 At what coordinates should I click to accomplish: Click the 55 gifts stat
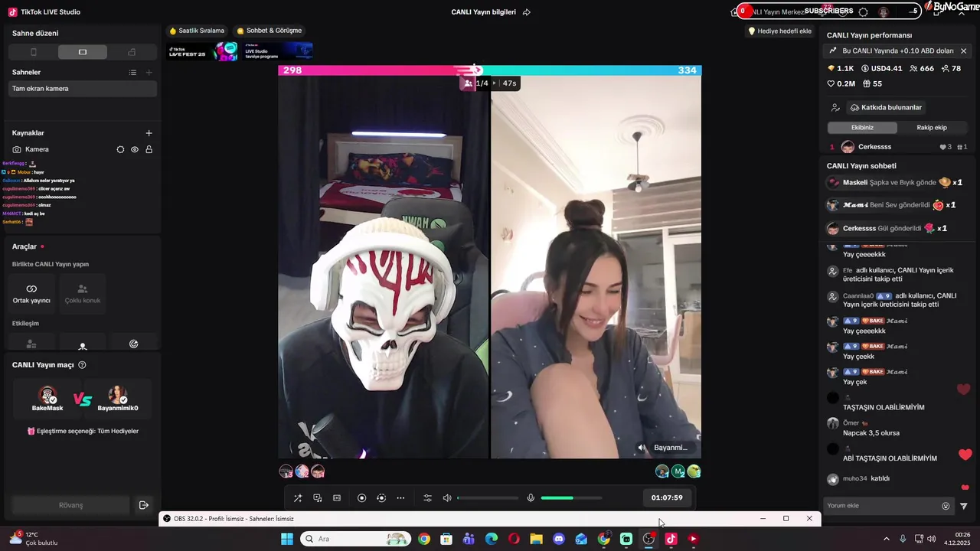click(x=872, y=84)
